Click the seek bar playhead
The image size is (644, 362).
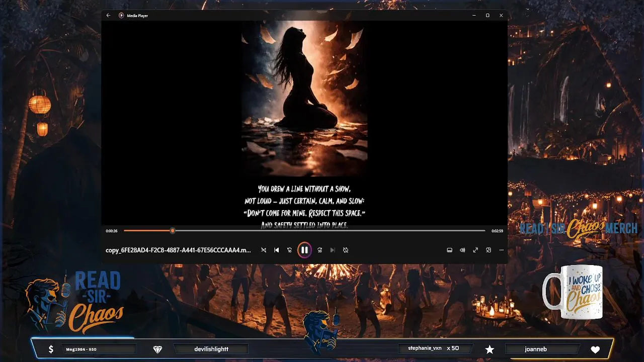point(173,231)
